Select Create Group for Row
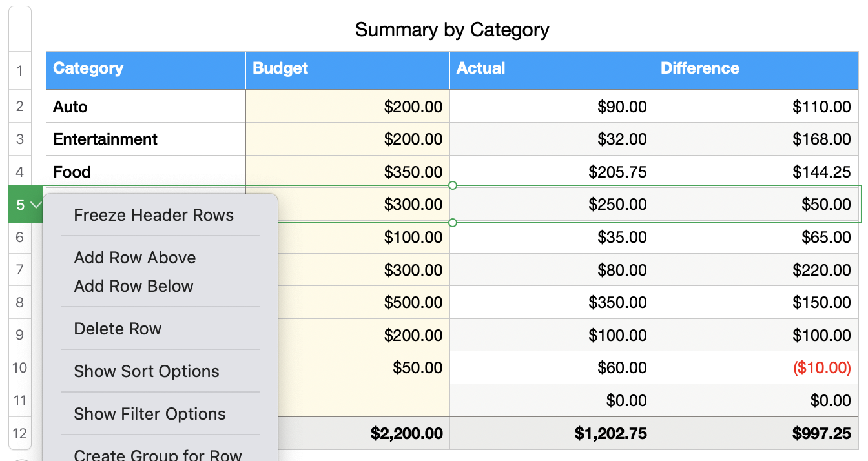The width and height of the screenshot is (868, 461). tap(158, 454)
